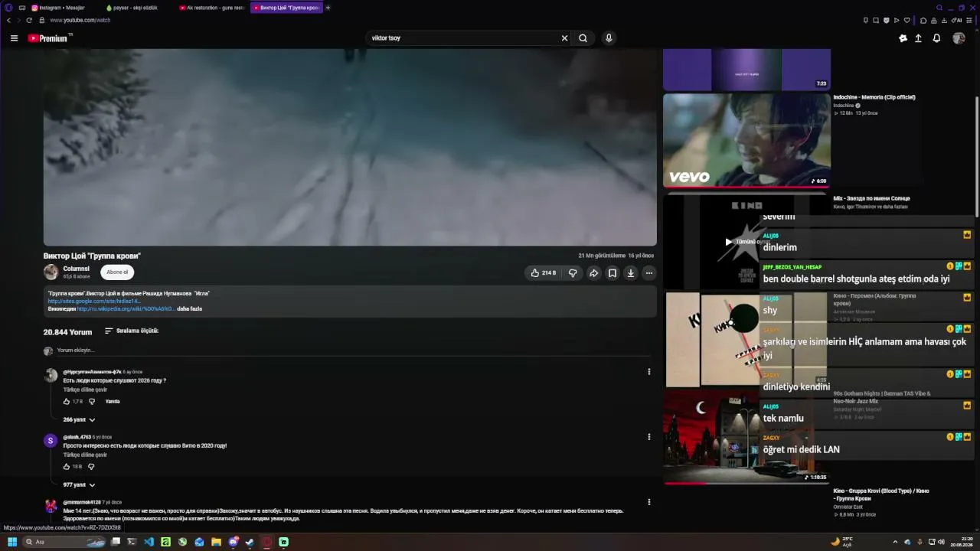Screen dimensions: 980x551
Task: Open the browser search tabs magnifier
Action: pyautogui.click(x=939, y=8)
